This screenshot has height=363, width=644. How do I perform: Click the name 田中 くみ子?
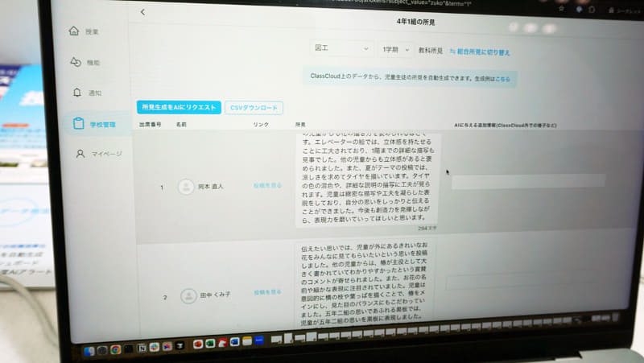click(215, 295)
